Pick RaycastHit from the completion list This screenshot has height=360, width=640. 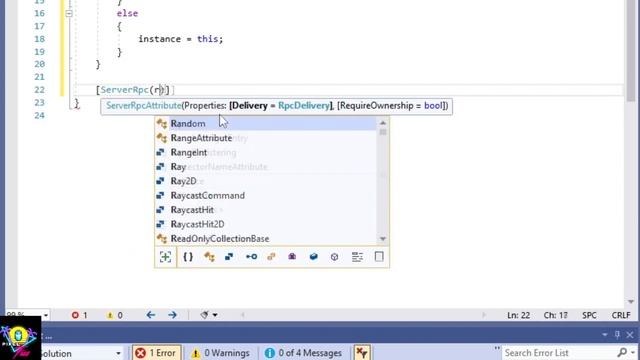(266, 210)
